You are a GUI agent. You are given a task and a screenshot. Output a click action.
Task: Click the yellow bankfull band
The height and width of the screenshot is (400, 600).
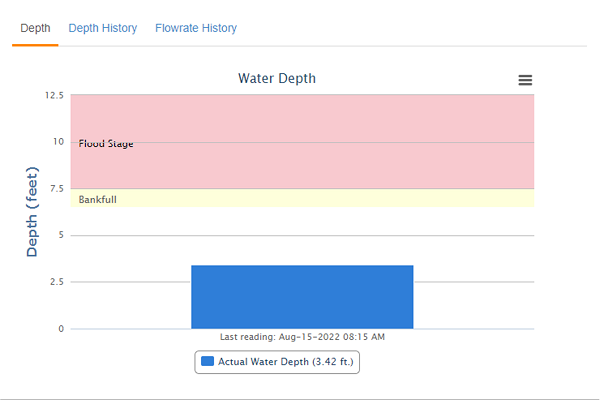click(x=350, y=198)
